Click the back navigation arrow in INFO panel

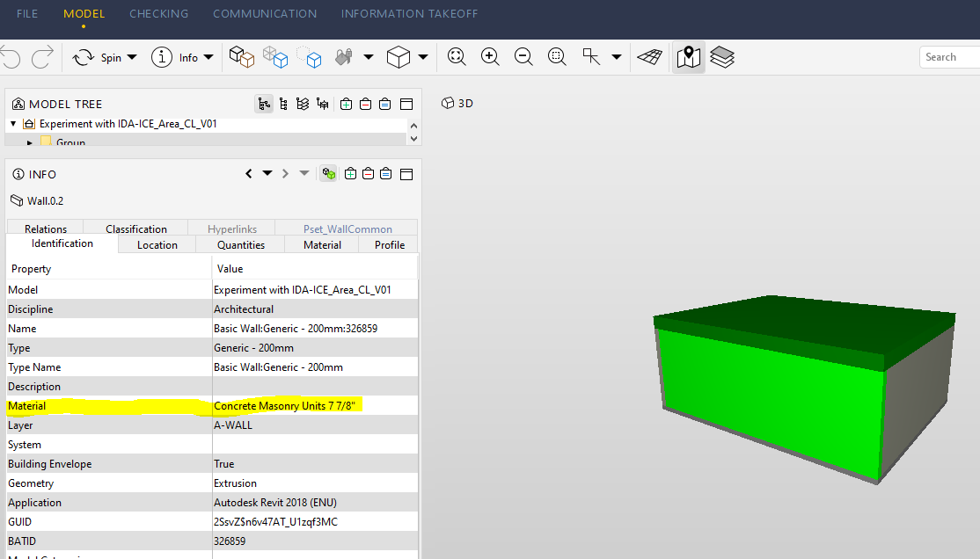[x=248, y=173]
